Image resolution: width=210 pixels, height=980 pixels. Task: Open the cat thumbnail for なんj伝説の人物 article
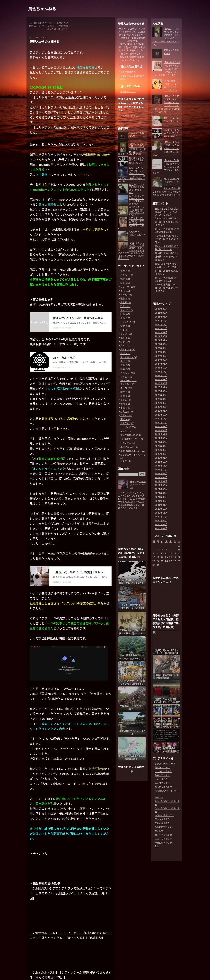click(x=157, y=183)
